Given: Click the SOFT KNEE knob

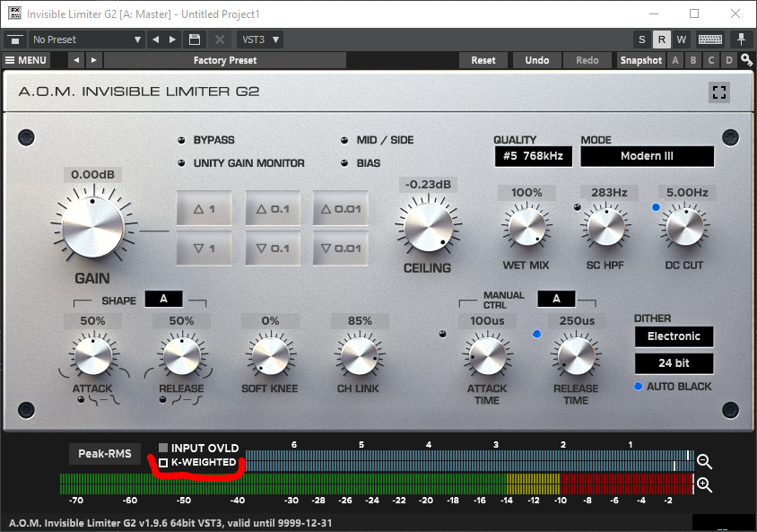Looking at the screenshot, I should click(x=270, y=356).
